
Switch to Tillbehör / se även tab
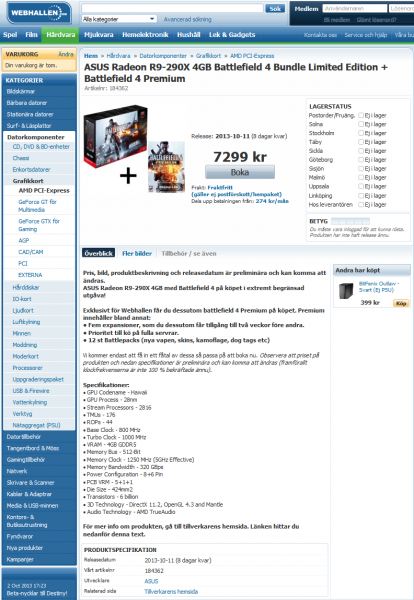189,253
